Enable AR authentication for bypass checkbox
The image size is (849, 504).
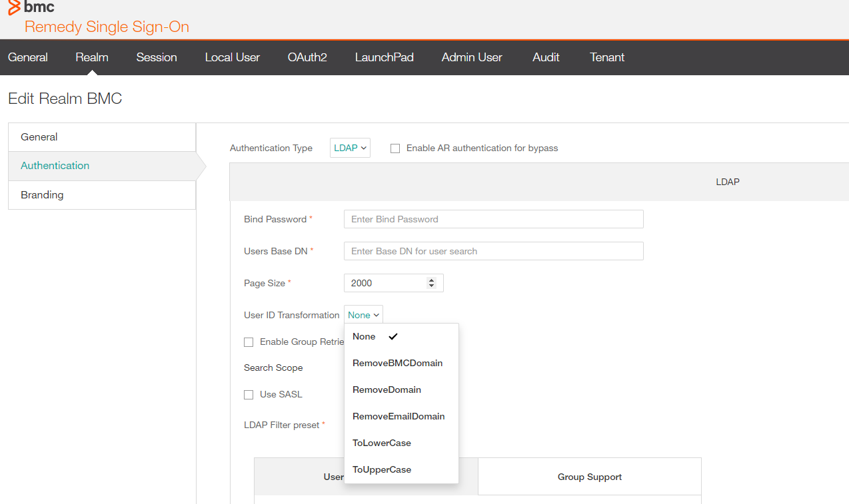(x=395, y=148)
